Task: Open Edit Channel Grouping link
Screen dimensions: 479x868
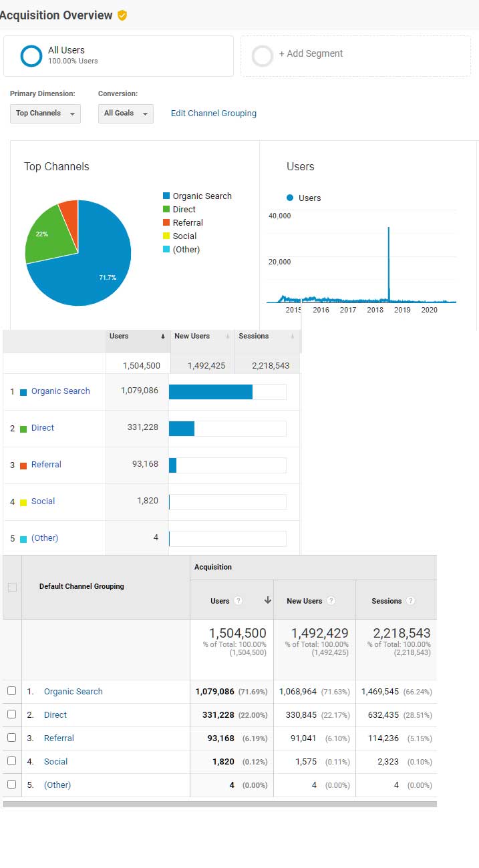Action: [x=214, y=114]
